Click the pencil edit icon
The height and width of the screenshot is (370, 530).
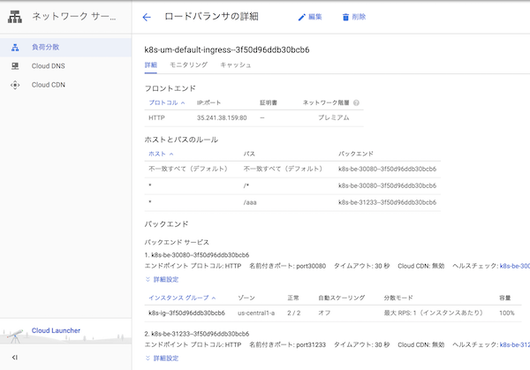[x=302, y=17]
